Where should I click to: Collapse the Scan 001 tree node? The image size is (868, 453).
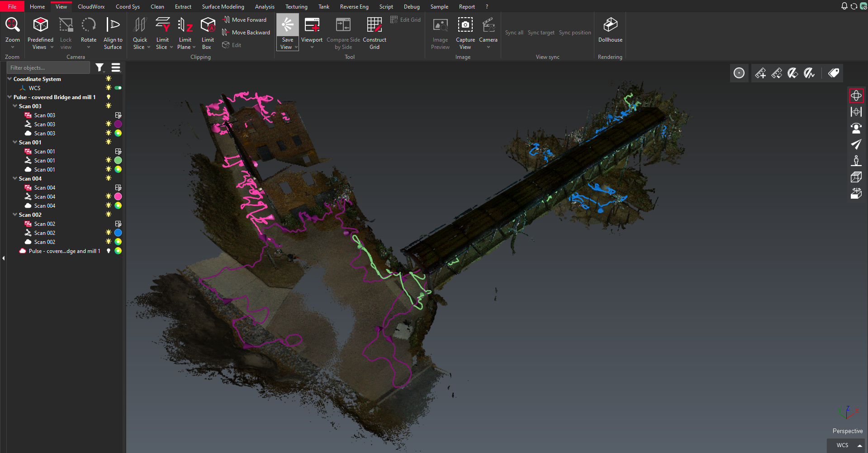coord(15,142)
